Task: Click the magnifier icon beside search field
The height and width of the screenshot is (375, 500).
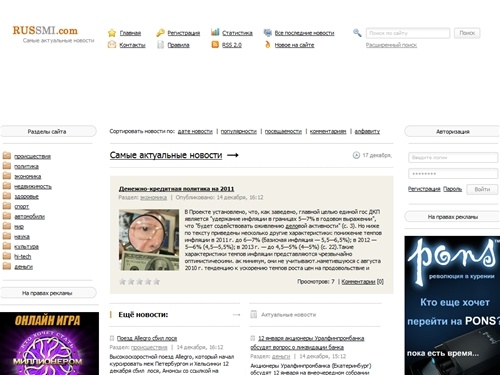Action: 357,33
